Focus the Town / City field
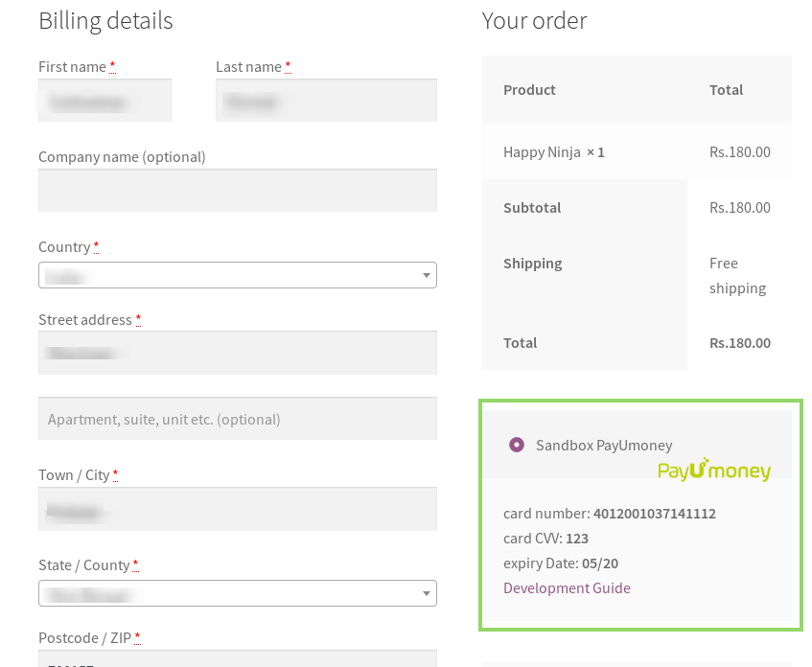Viewport: 812px width, 667px height. (x=237, y=509)
